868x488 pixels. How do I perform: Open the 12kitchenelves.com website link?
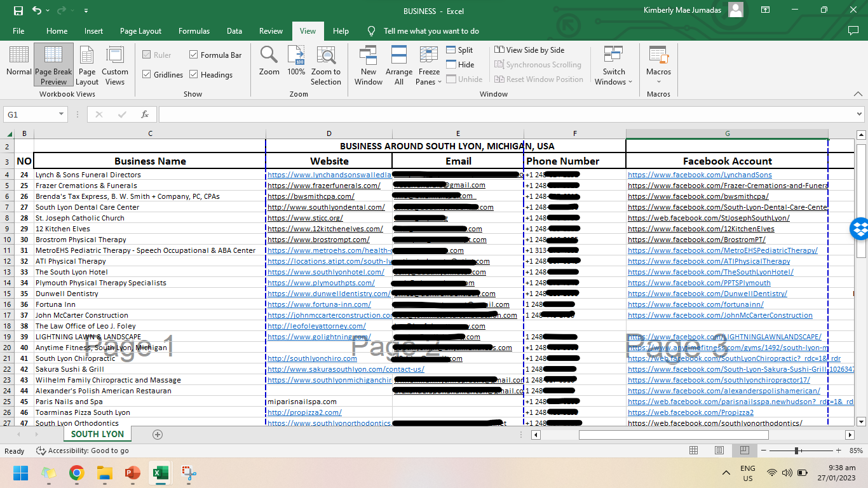tap(325, 229)
